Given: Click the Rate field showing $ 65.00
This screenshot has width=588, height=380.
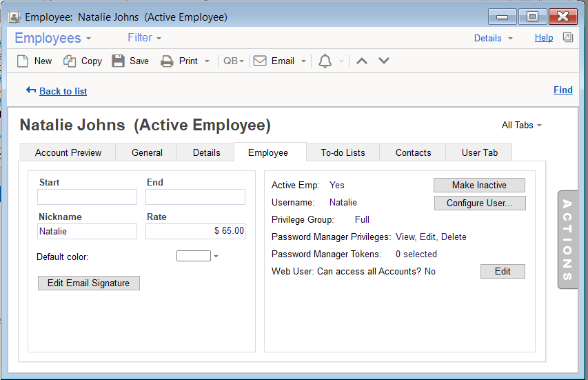Looking at the screenshot, I should tap(195, 232).
